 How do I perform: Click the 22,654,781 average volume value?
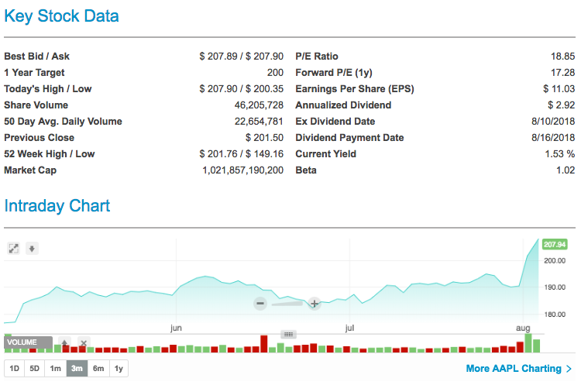(259, 122)
